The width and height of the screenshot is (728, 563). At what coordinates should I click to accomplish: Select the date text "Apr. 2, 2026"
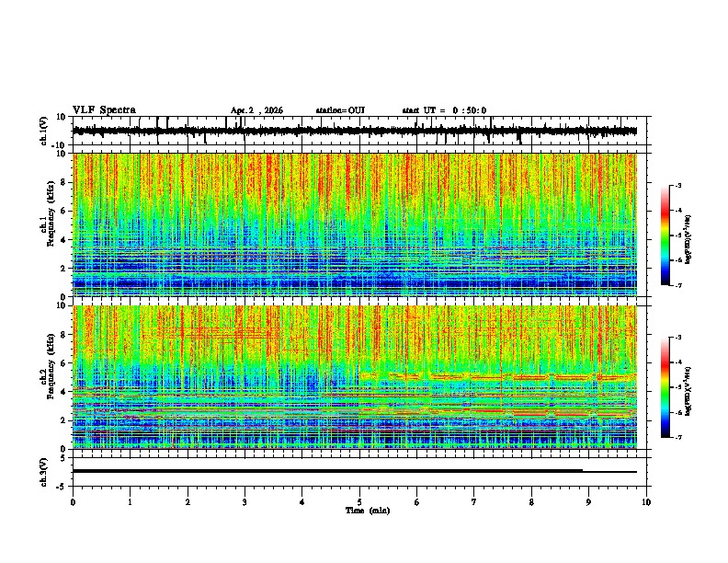[x=256, y=110]
